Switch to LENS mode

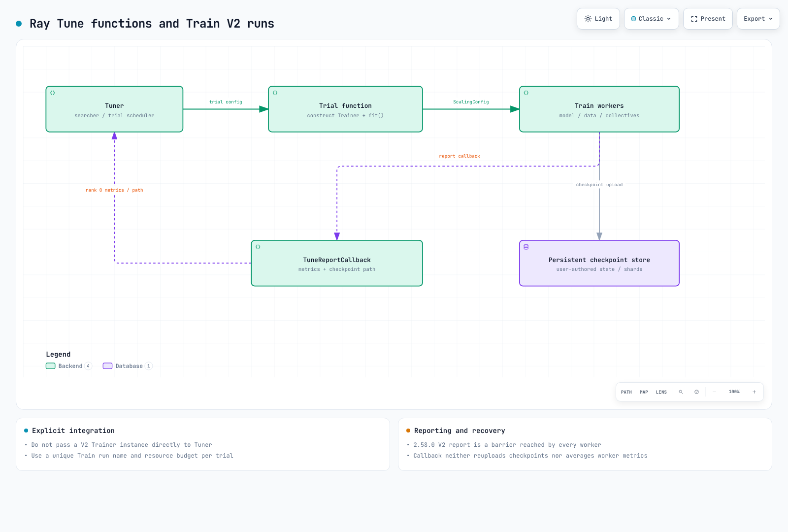point(661,392)
